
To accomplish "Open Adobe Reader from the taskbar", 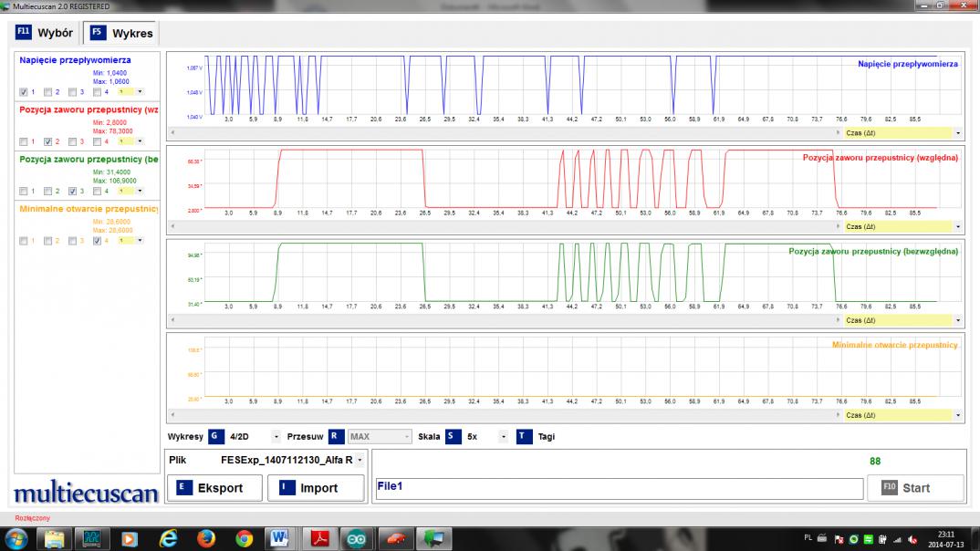I will 320,538.
